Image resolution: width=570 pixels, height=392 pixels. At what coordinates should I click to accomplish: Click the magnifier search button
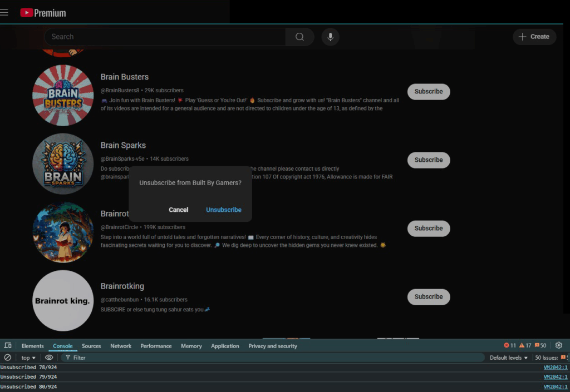pyautogui.click(x=299, y=37)
